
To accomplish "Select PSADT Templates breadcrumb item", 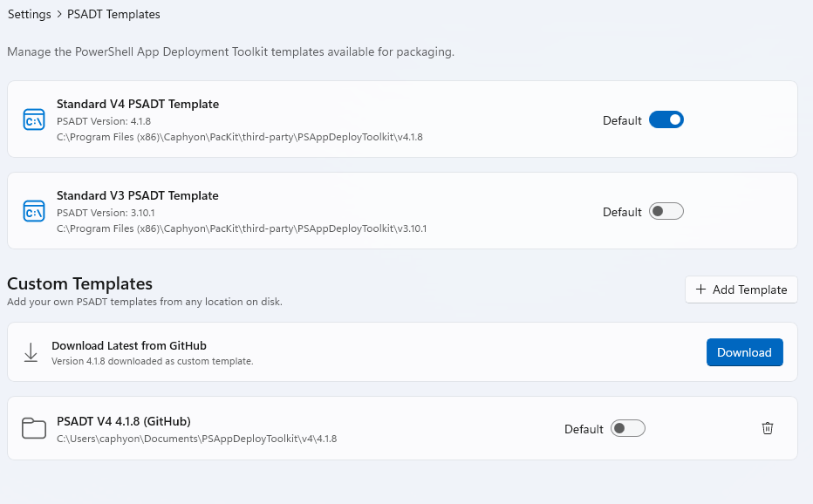I will click(x=113, y=15).
